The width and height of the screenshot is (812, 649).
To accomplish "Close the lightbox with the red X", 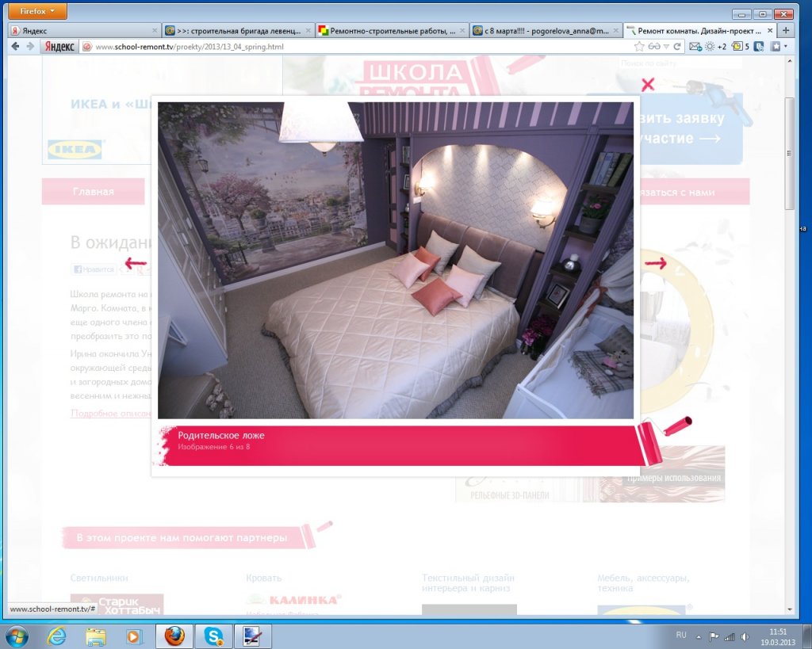I will click(x=647, y=84).
